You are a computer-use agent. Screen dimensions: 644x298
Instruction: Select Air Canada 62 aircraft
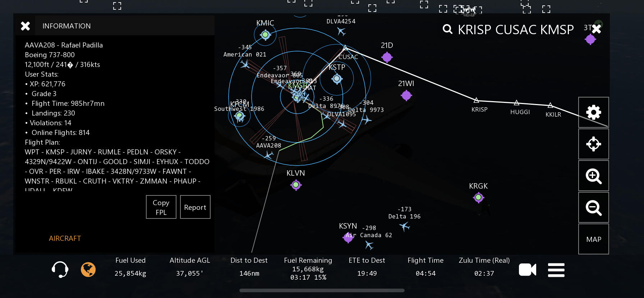369,245
